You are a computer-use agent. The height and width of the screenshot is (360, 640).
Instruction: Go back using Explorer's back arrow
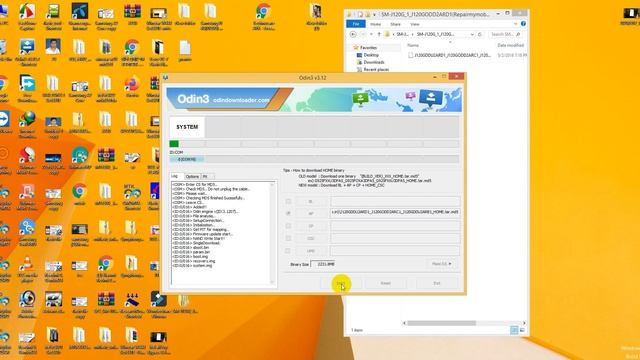pyautogui.click(x=353, y=34)
